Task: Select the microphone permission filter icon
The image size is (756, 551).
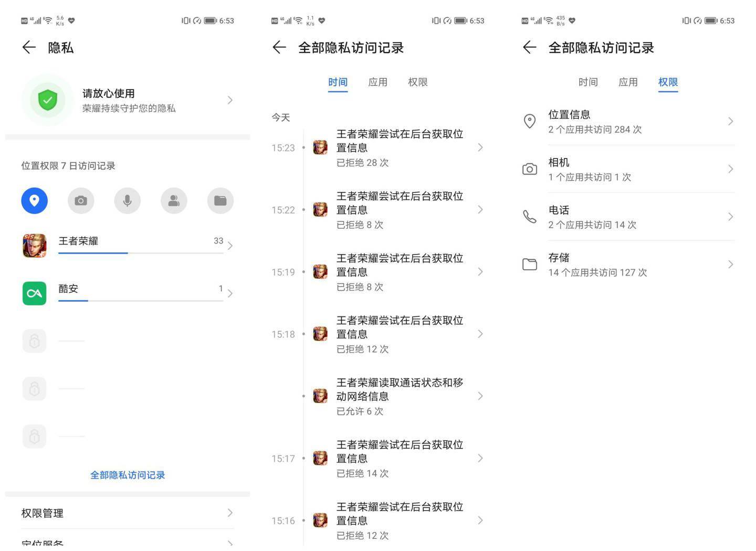Action: (x=127, y=200)
